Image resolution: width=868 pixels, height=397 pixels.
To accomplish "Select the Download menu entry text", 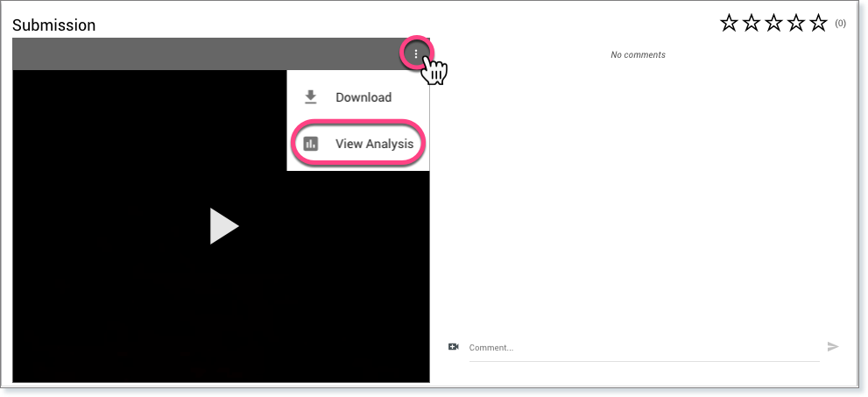I will pyautogui.click(x=363, y=97).
